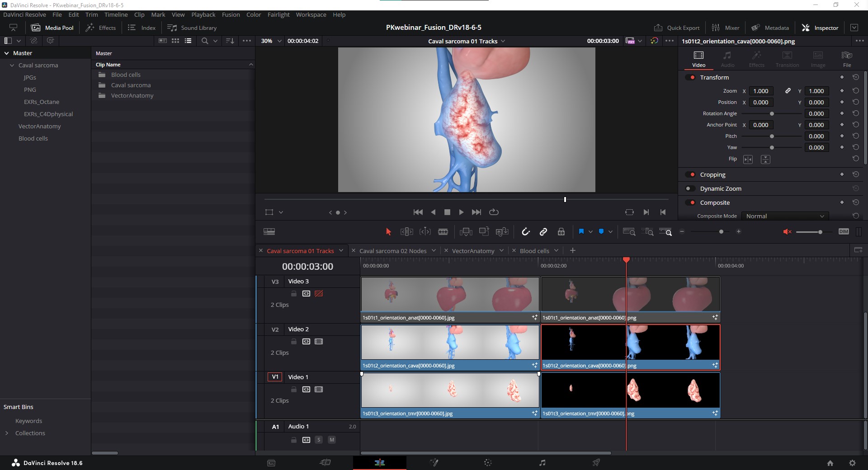
Task: Open the Sound Library panel
Action: (x=192, y=28)
